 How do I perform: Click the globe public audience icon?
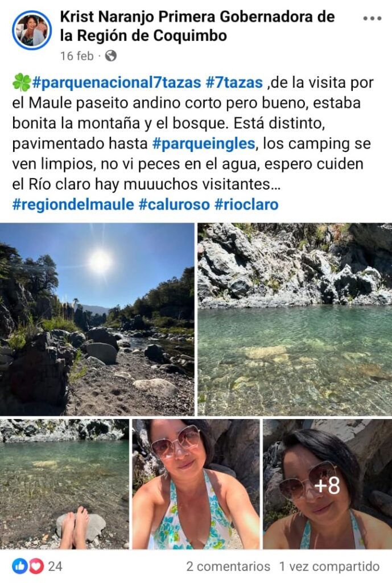[111, 56]
